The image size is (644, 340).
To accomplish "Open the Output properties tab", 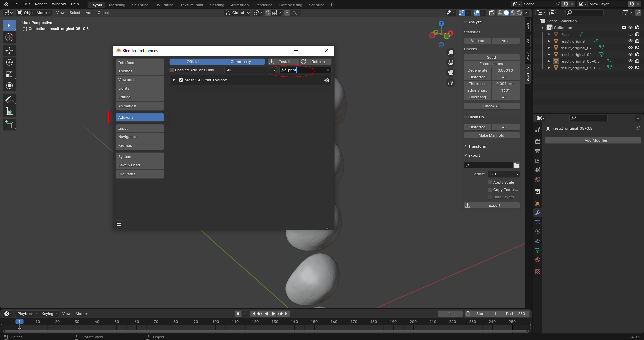I will point(538,151).
